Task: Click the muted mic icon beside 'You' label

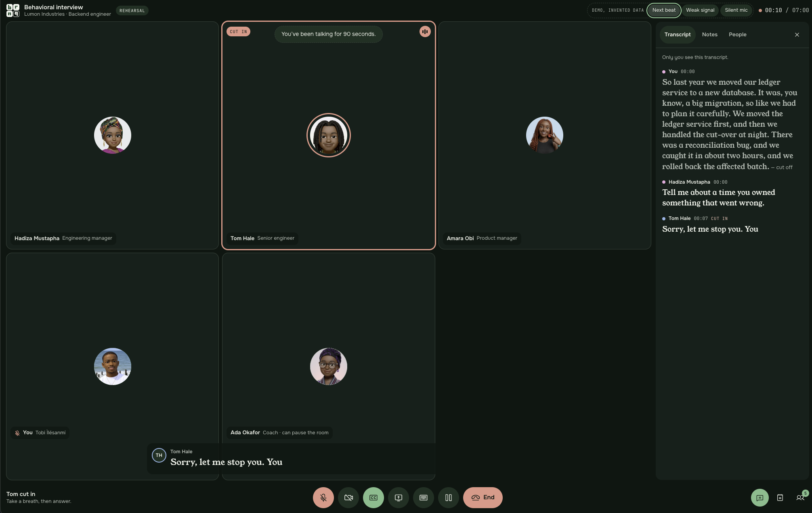Action: tap(17, 433)
